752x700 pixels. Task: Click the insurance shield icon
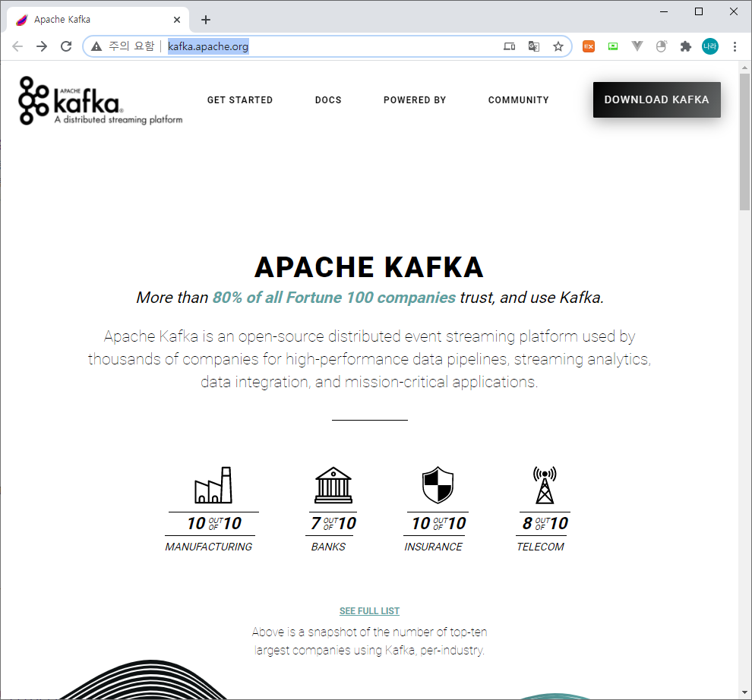438,484
